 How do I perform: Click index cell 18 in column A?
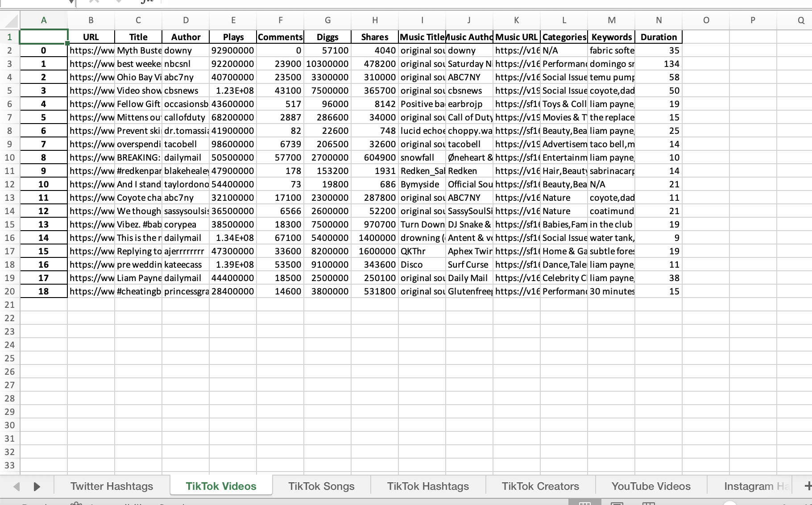point(44,291)
